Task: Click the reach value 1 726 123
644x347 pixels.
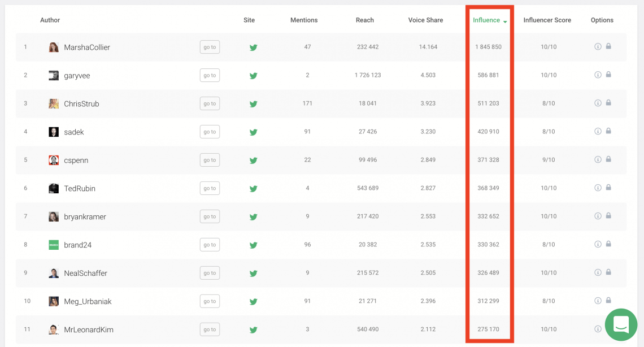Action: pos(368,75)
